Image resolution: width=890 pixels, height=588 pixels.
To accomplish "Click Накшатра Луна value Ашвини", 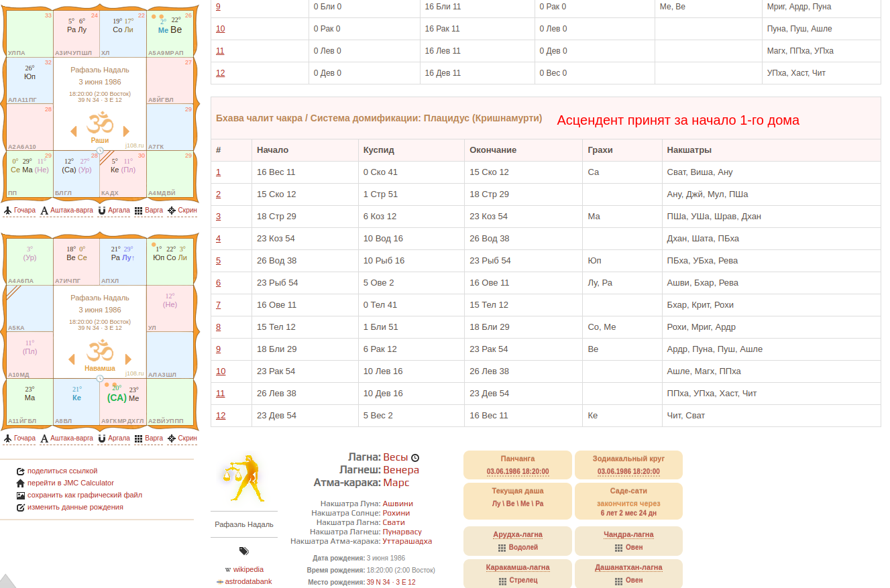I will [398, 504].
